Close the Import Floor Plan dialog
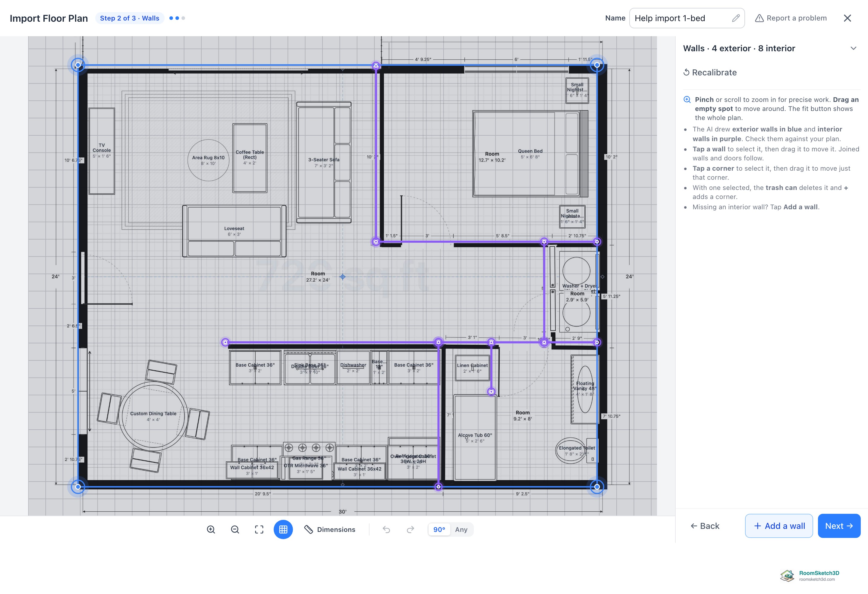868x594 pixels. [848, 18]
